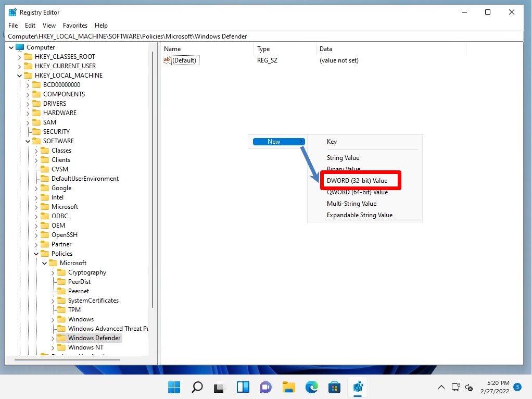Click the ODBC folder icon

click(45, 216)
